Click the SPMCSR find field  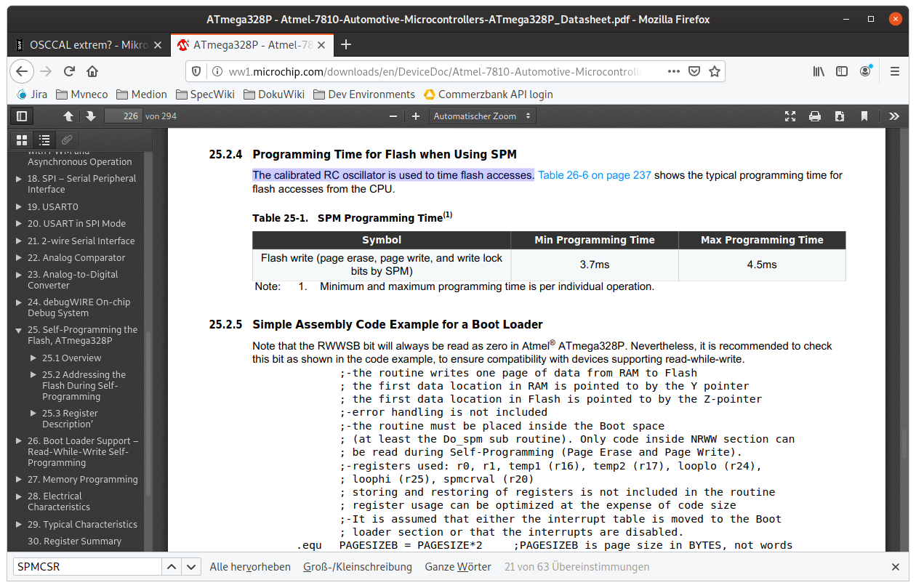tap(86, 567)
